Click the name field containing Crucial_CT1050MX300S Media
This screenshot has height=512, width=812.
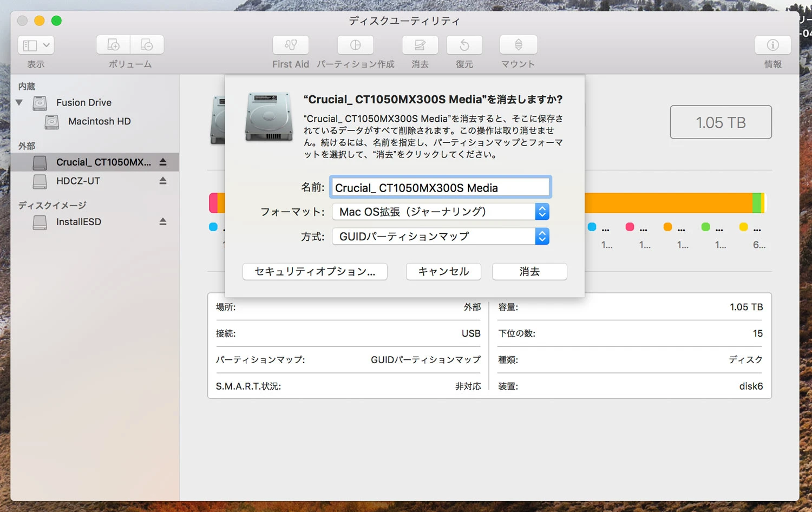(x=441, y=187)
